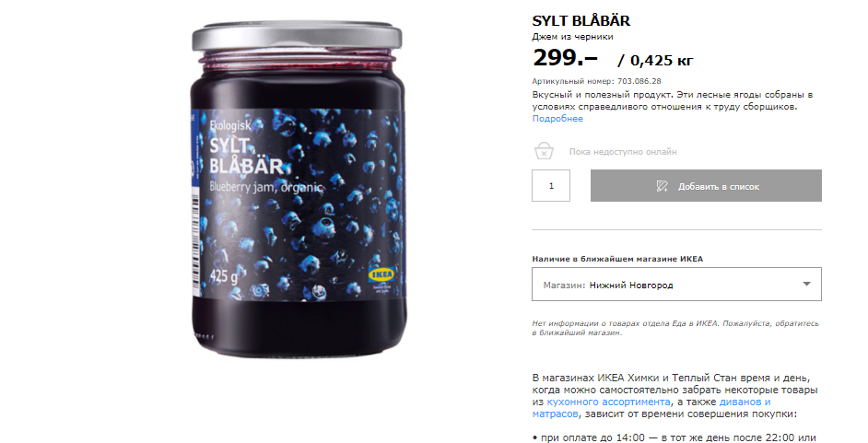Expand the store dropdown arrow
Screen dimensions: 868x443
[x=806, y=284]
